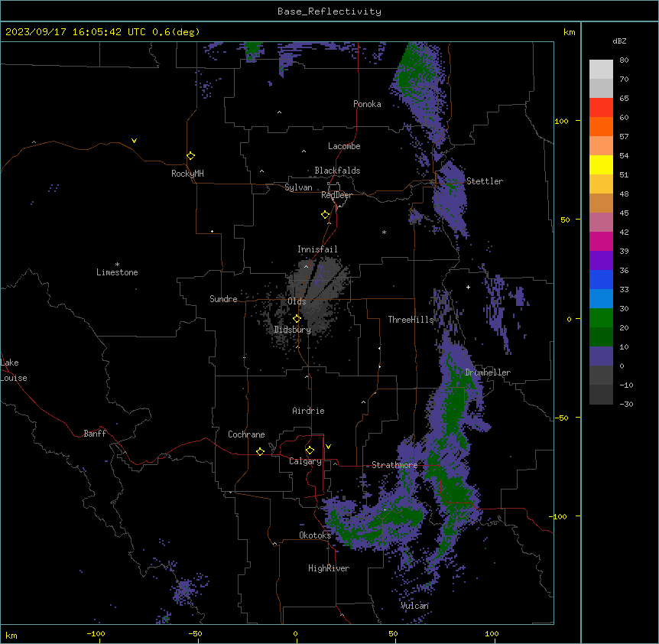Image resolution: width=659 pixels, height=644 pixels.
Task: Click the Cochrane city label
Action: click(x=246, y=434)
